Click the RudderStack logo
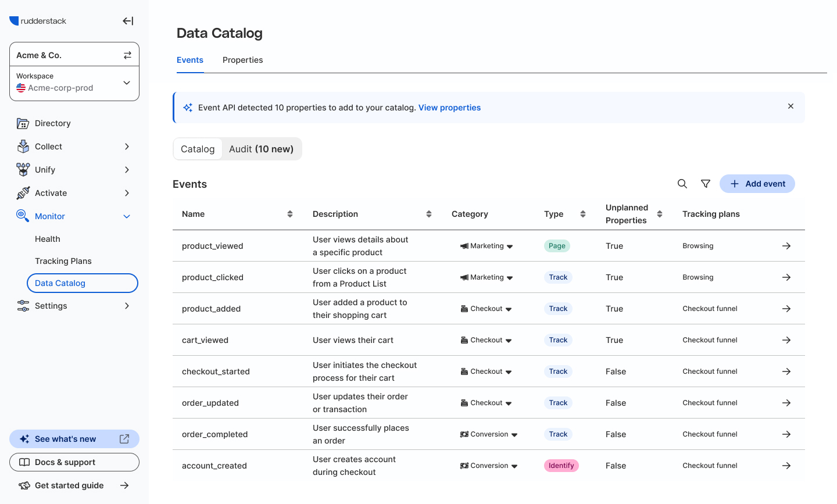 tap(37, 20)
